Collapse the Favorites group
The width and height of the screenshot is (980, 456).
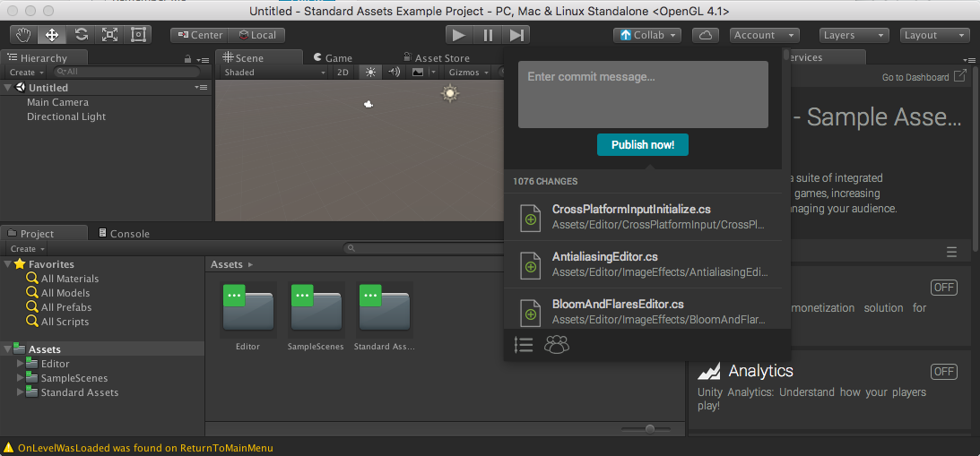7,265
